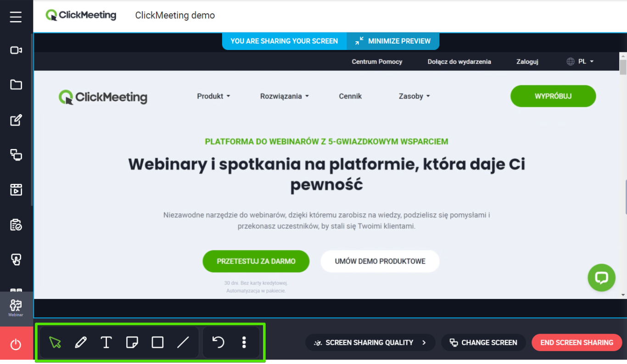Click the undo annotation icon
Image resolution: width=627 pixels, height=364 pixels.
coord(218,342)
